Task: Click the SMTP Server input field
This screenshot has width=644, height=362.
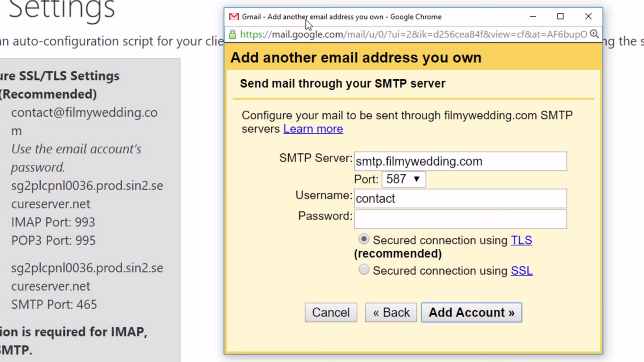Action: coord(460,161)
